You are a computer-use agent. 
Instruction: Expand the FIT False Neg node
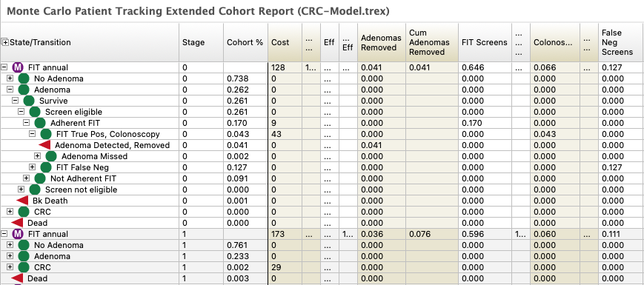tap(32, 167)
